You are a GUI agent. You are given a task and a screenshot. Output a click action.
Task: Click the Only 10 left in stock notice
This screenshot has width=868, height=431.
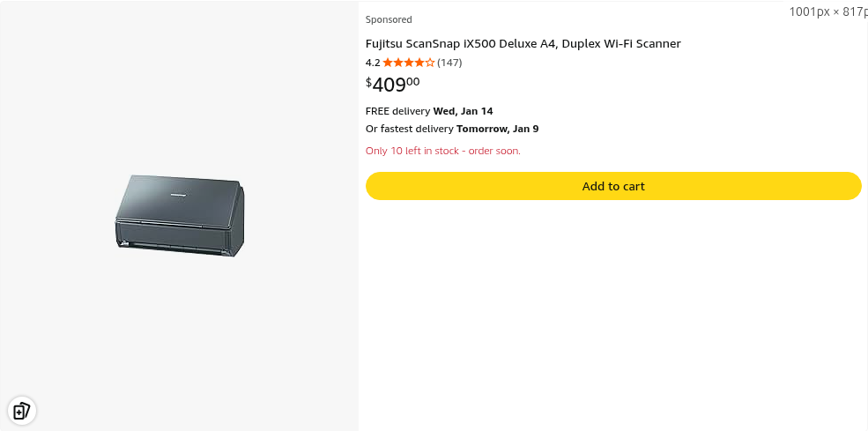click(412, 151)
